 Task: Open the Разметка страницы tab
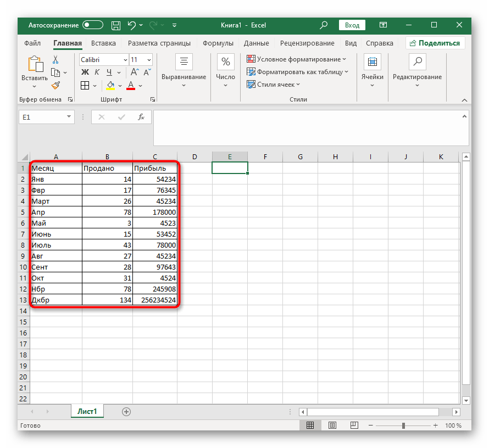pos(159,43)
